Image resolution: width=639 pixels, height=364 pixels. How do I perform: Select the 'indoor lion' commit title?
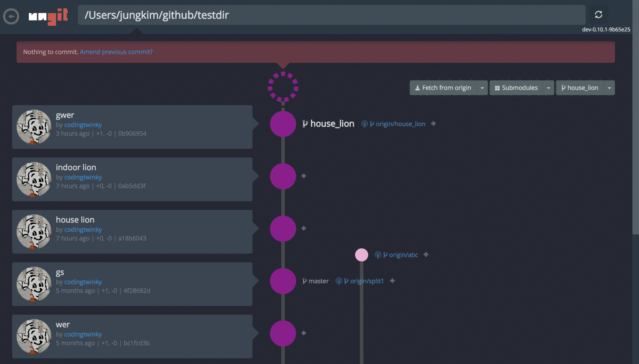click(76, 167)
